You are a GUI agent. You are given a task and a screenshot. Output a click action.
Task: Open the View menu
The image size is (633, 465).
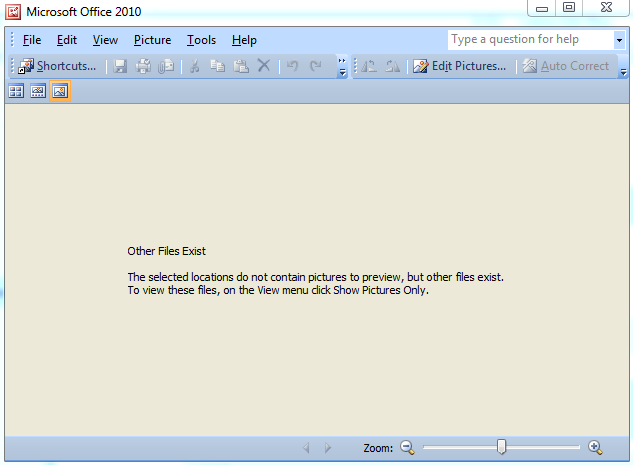(105, 40)
